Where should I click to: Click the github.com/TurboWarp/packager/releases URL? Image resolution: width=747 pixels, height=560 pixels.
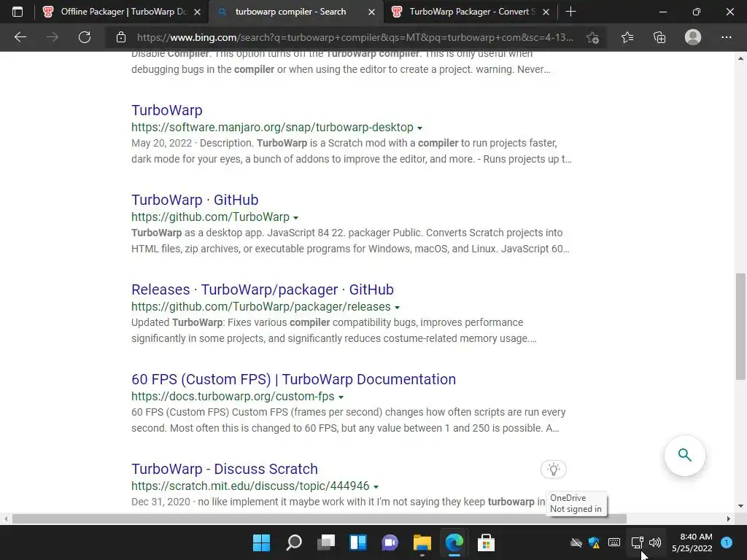click(x=260, y=307)
